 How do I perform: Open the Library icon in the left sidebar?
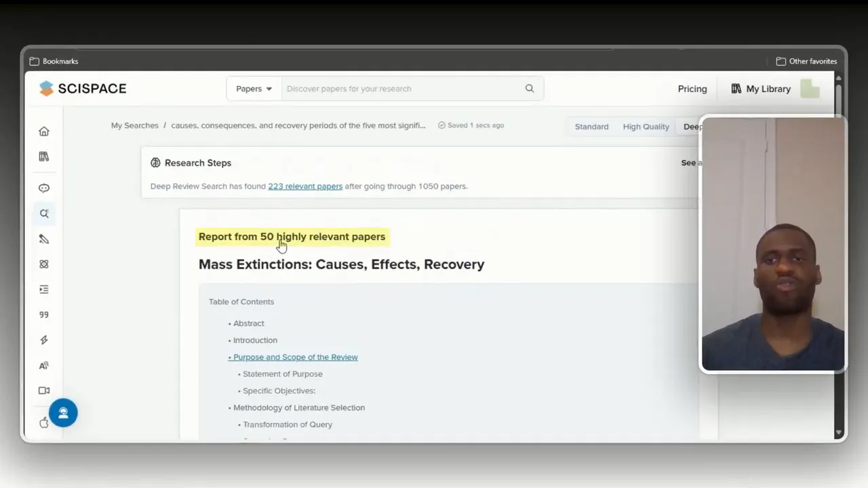coord(43,157)
